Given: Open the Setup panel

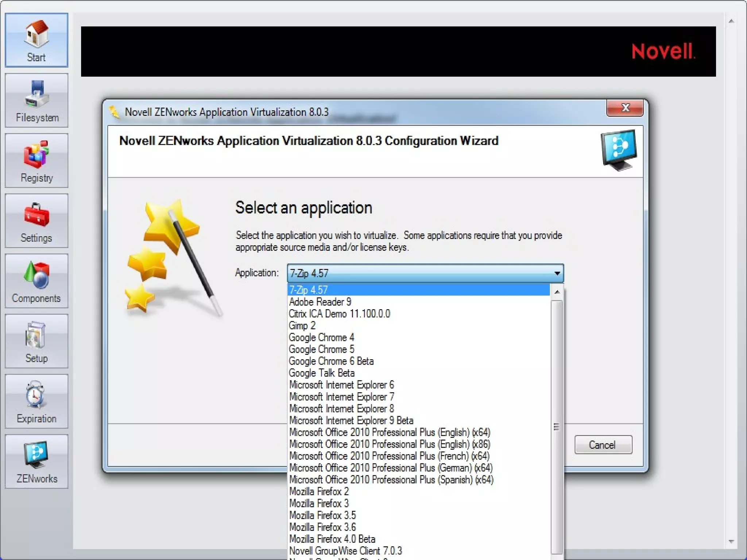Looking at the screenshot, I should (36, 341).
